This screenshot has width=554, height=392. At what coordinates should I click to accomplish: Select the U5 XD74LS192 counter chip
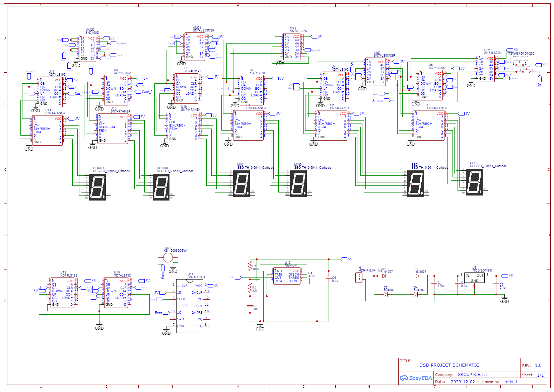tap(431, 85)
